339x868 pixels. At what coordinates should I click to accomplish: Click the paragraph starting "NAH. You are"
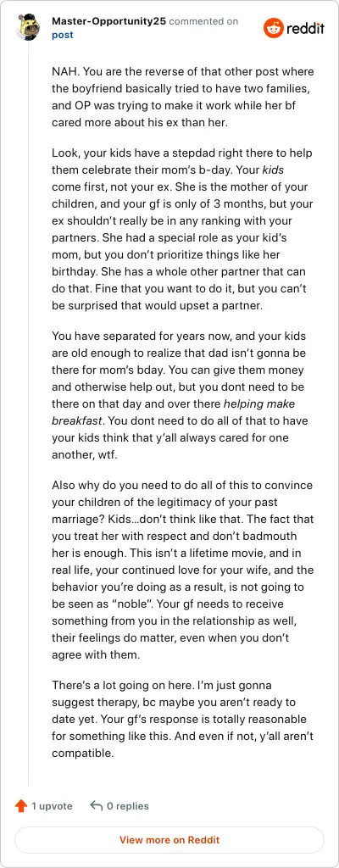click(183, 98)
